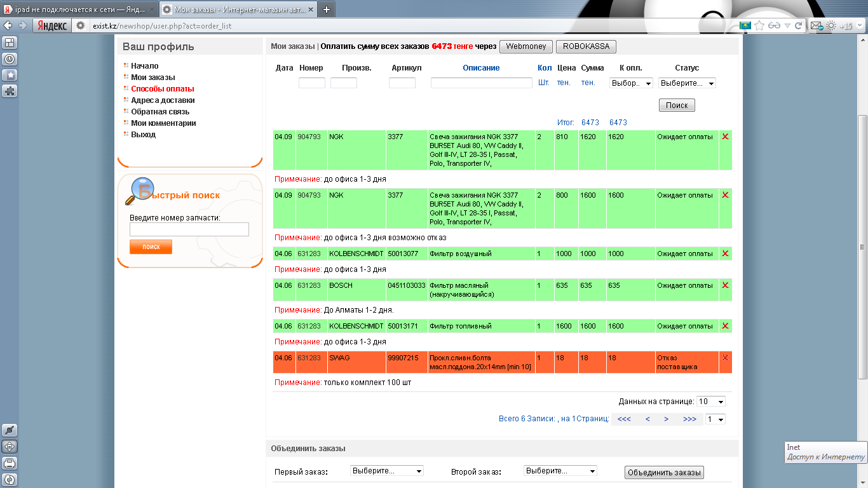This screenshot has height=488, width=868.
Task: Pay via the ROBOKASSA button
Action: [x=586, y=46]
